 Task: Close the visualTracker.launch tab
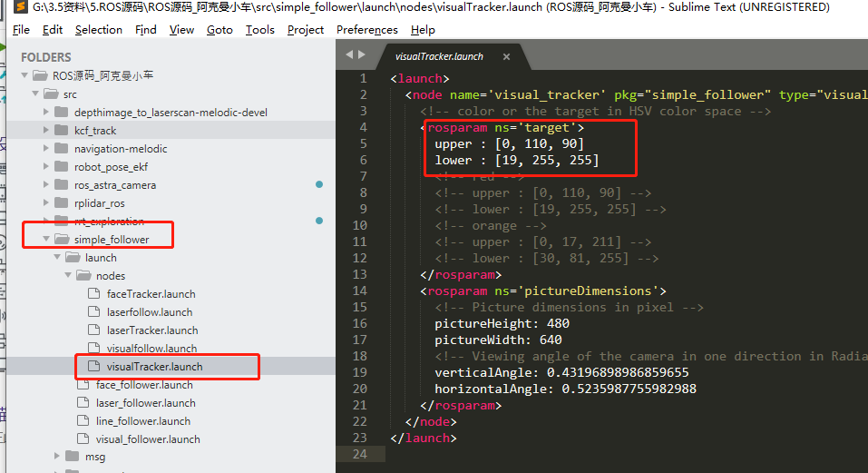(x=507, y=56)
